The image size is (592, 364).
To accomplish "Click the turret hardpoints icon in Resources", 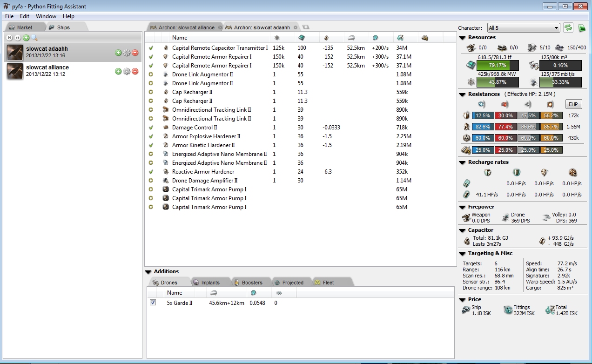I will (x=471, y=47).
